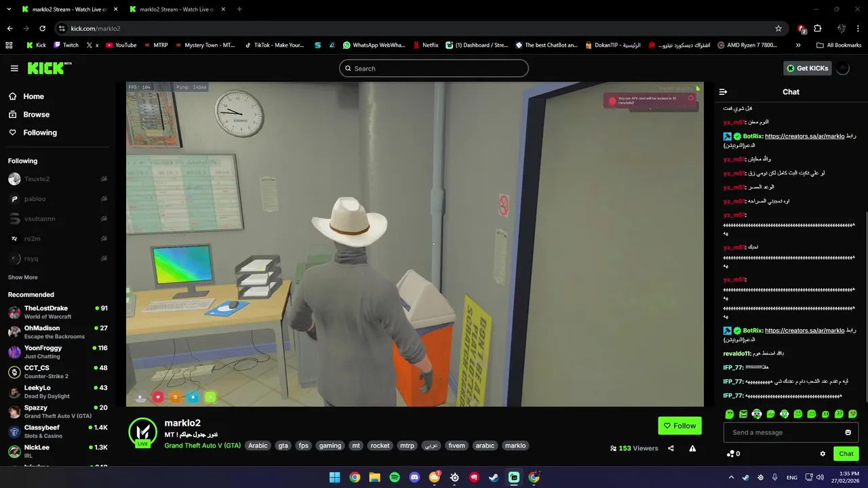
Task: Open chat settings gear
Action: 823,454
